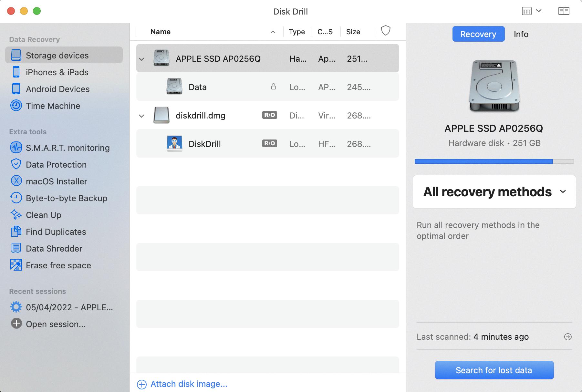
Task: Click the R/O badge on DiskDrill row
Action: [x=270, y=143]
